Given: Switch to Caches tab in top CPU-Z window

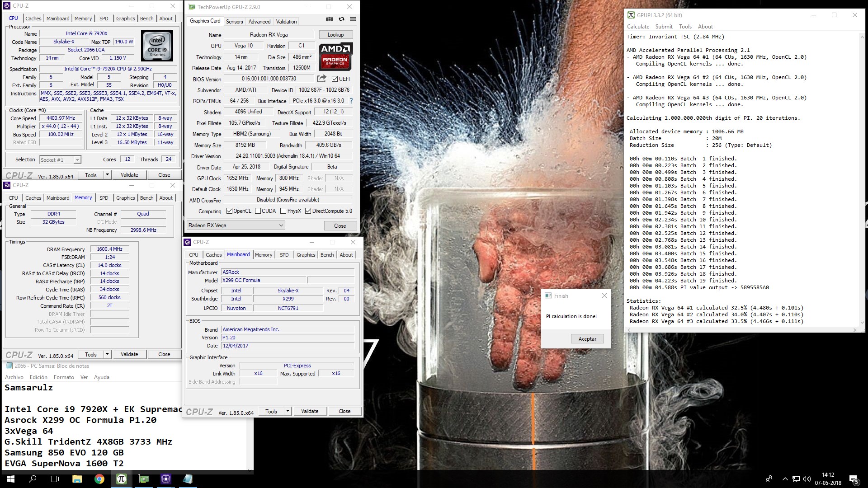Looking at the screenshot, I should coord(33,19).
